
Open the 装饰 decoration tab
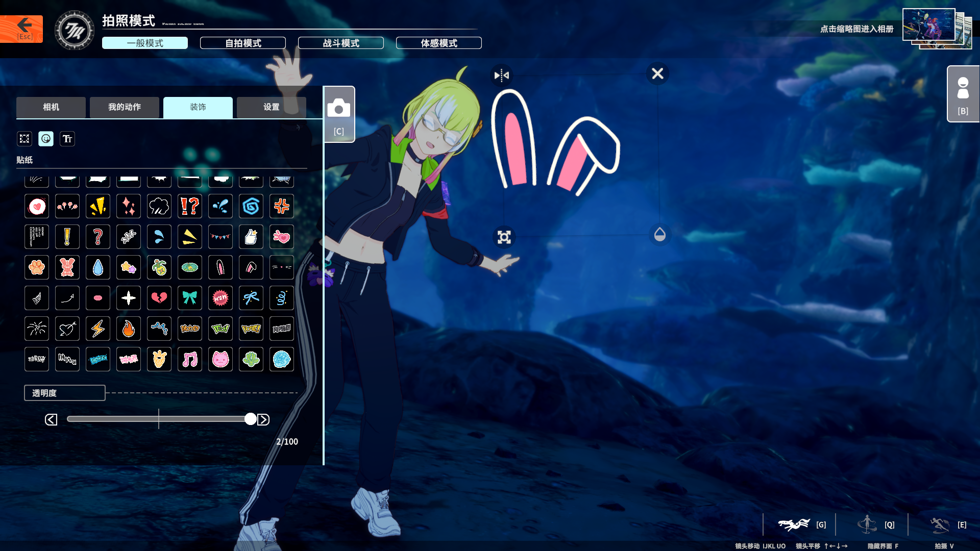[x=198, y=107]
